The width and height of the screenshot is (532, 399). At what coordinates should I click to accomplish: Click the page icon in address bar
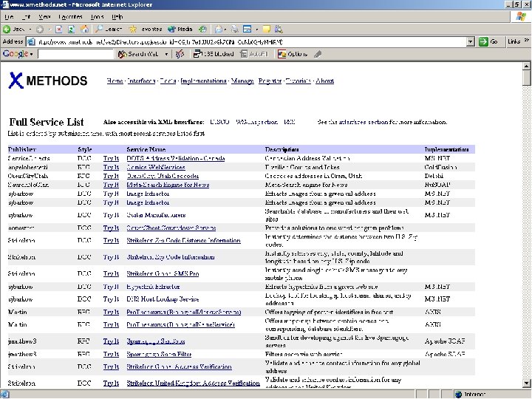[x=31, y=41]
